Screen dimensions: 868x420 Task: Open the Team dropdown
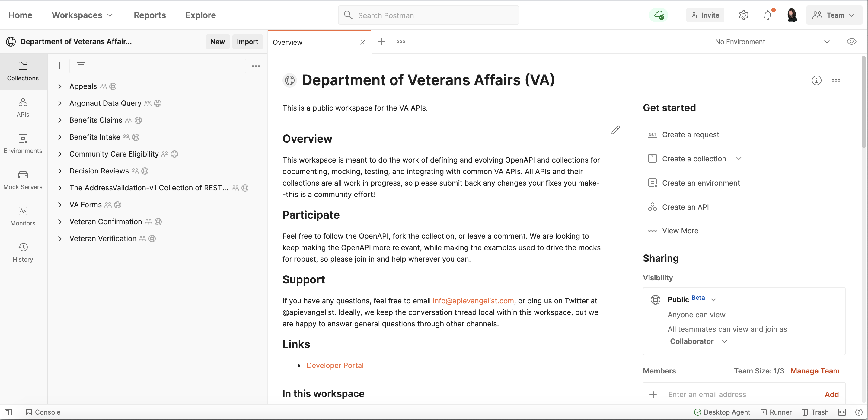click(x=834, y=15)
